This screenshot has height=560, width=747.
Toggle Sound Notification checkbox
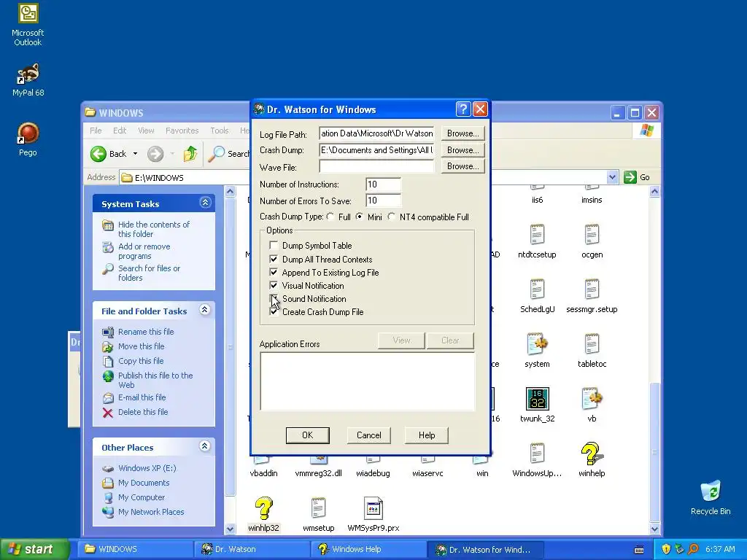(x=274, y=298)
